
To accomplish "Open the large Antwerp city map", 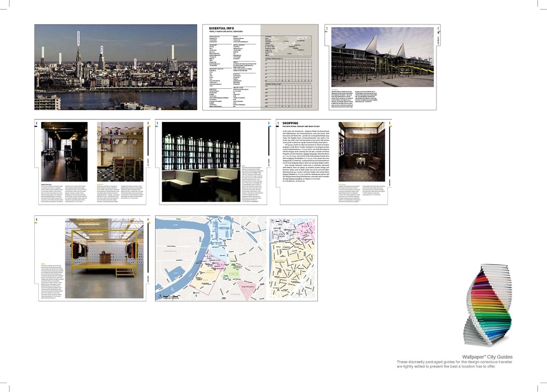I will point(211,259).
